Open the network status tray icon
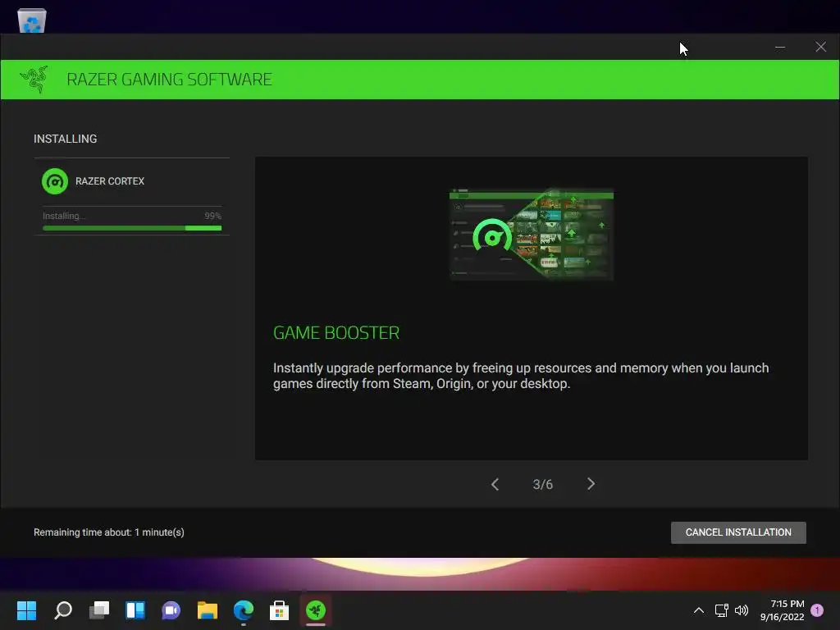The width and height of the screenshot is (840, 630). click(722, 610)
